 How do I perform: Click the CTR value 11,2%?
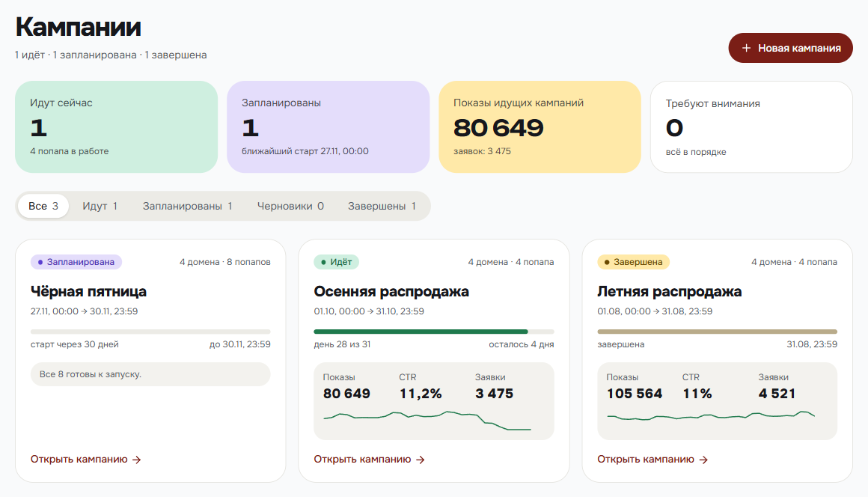point(421,394)
